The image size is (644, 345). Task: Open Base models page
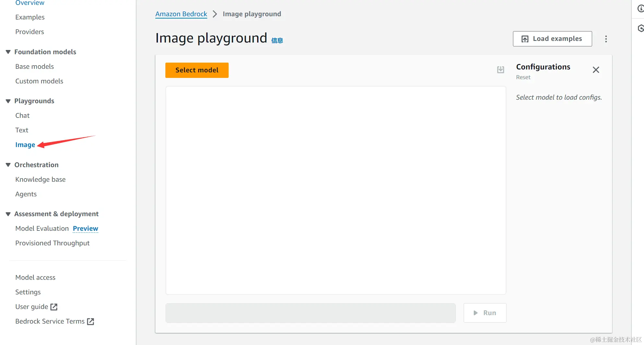tap(34, 67)
